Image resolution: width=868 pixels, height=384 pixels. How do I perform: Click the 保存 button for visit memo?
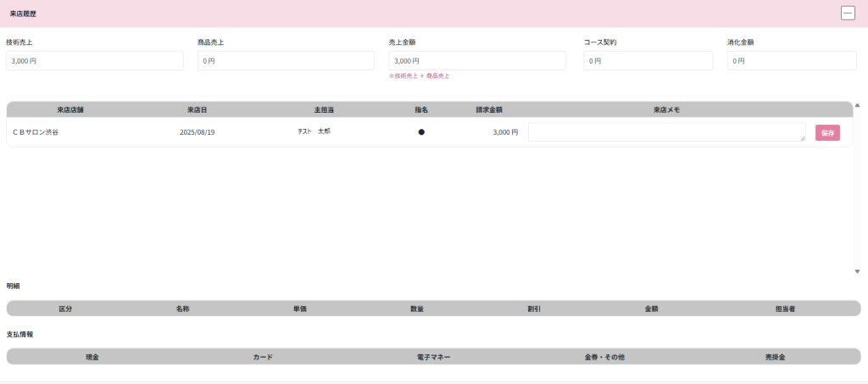tap(827, 133)
